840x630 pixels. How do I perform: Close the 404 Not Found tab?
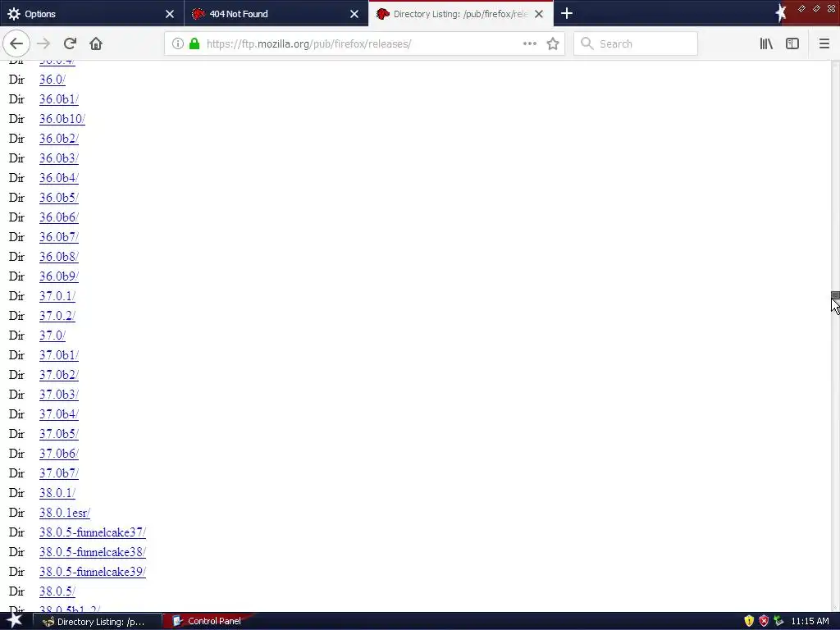tap(354, 14)
